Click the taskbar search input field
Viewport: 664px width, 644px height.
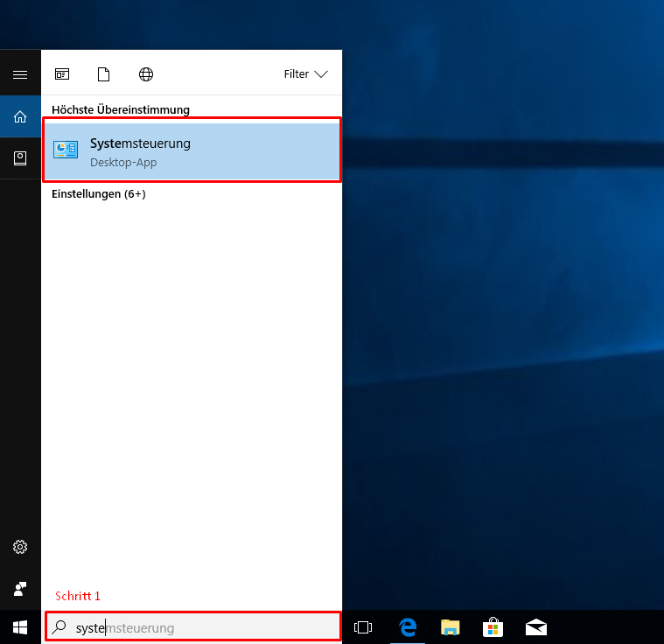point(192,627)
